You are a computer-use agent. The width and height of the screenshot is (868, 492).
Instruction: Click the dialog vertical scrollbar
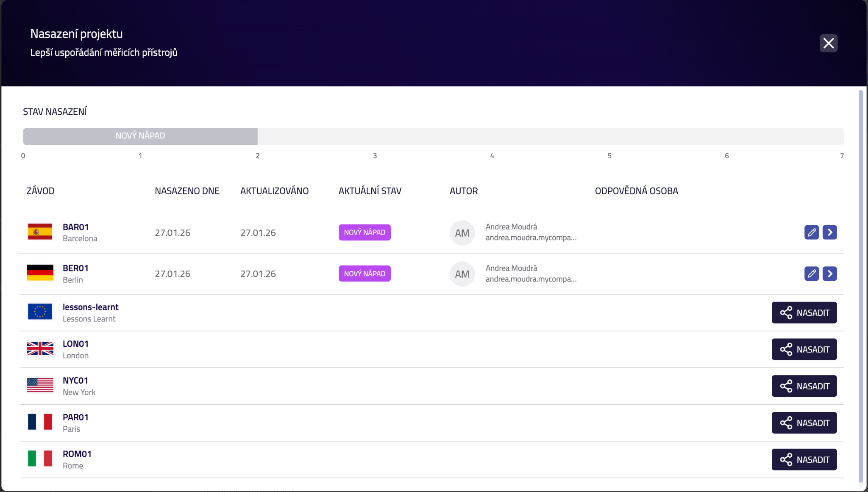(x=860, y=286)
